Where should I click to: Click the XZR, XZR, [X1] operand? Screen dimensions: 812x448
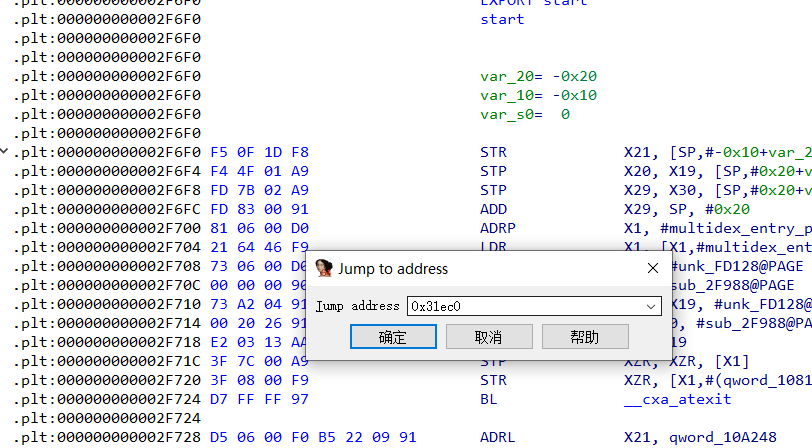pos(687,362)
